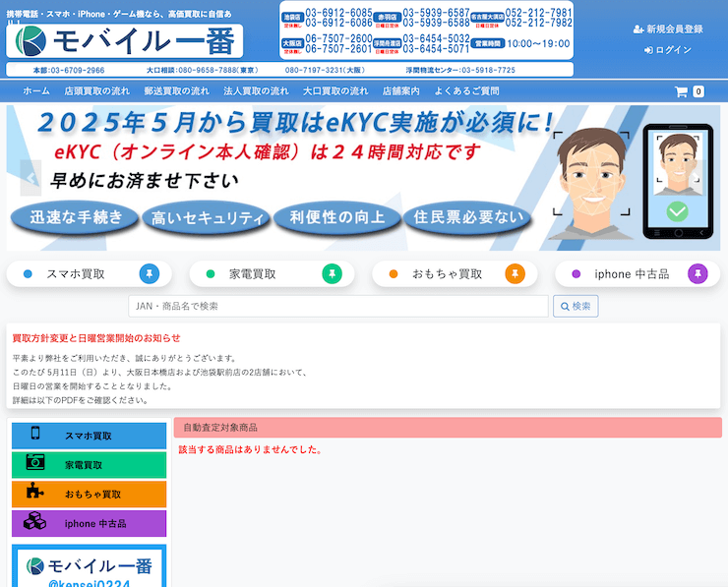Open 店頭買取の流れ in the navigation bar
Image resolution: width=728 pixels, height=587 pixels.
click(97, 90)
